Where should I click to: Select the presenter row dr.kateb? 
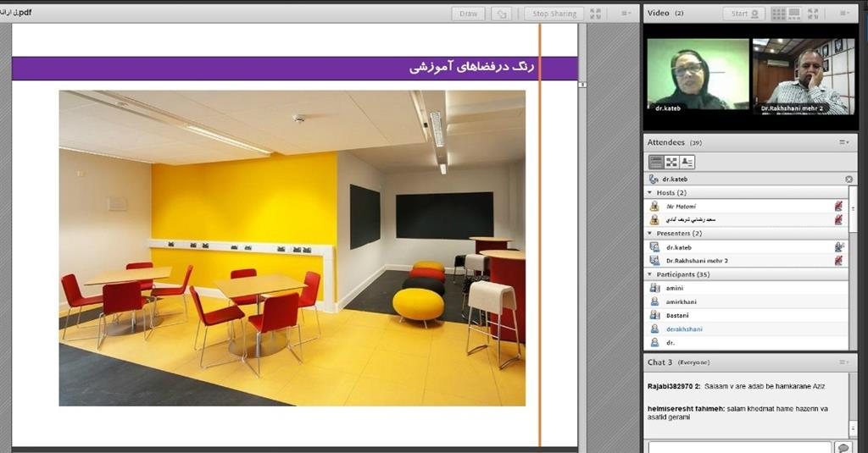pos(746,247)
